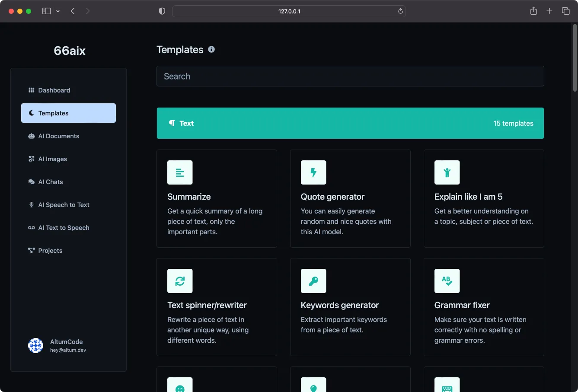Navigate to AI Speech to Text

(x=64, y=205)
